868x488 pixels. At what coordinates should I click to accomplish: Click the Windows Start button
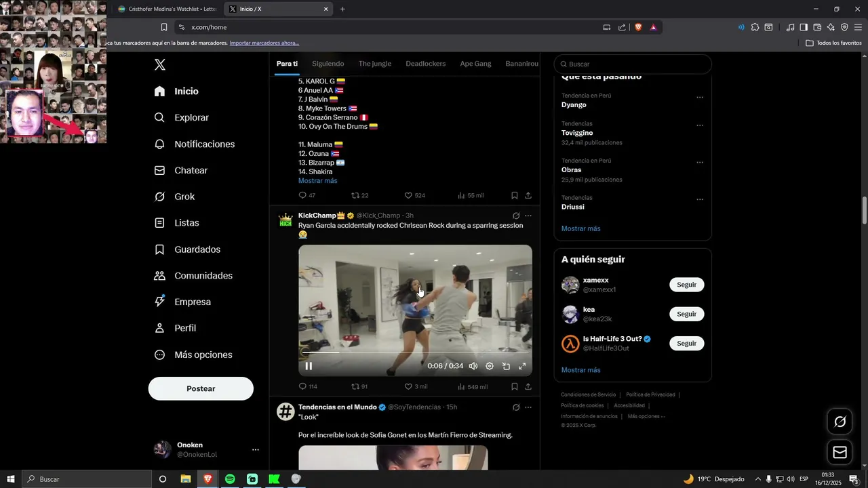pos(11,479)
